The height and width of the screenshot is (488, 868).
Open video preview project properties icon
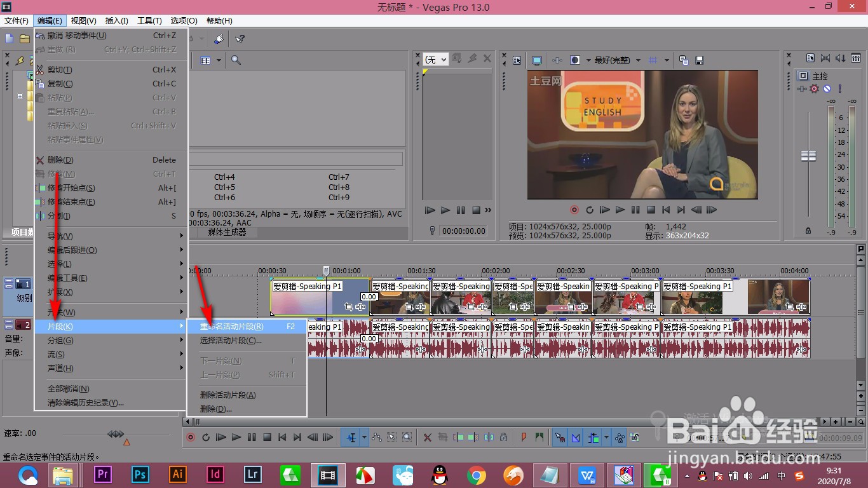point(517,60)
